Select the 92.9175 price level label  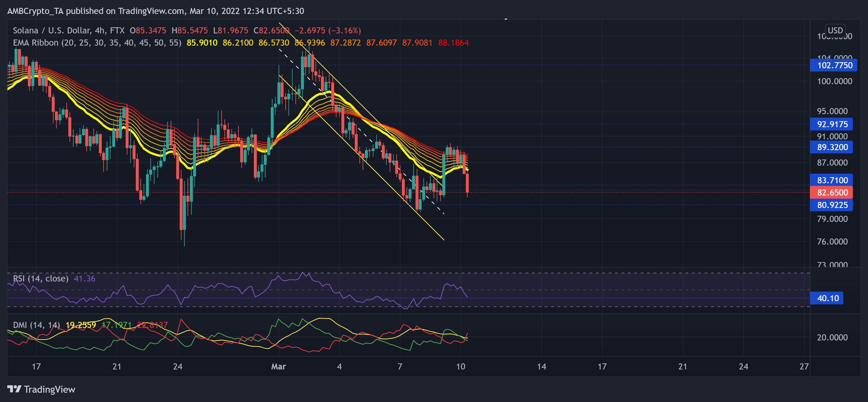pyautogui.click(x=832, y=124)
